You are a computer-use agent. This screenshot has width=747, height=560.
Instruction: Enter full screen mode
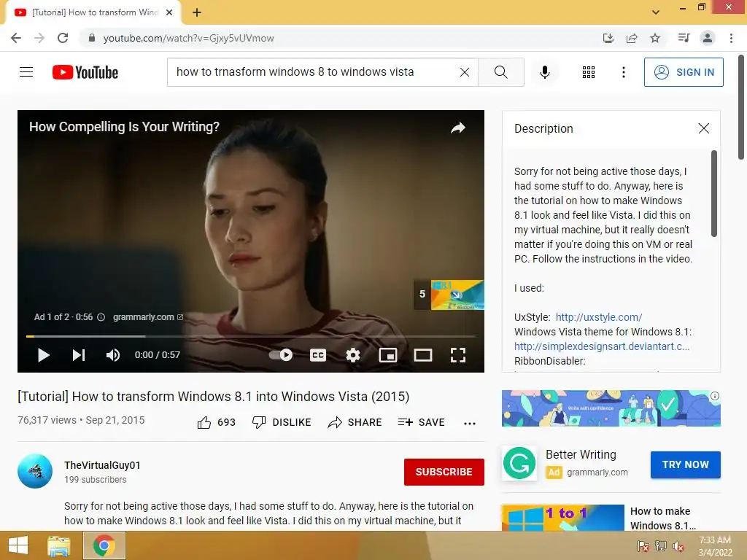458,355
